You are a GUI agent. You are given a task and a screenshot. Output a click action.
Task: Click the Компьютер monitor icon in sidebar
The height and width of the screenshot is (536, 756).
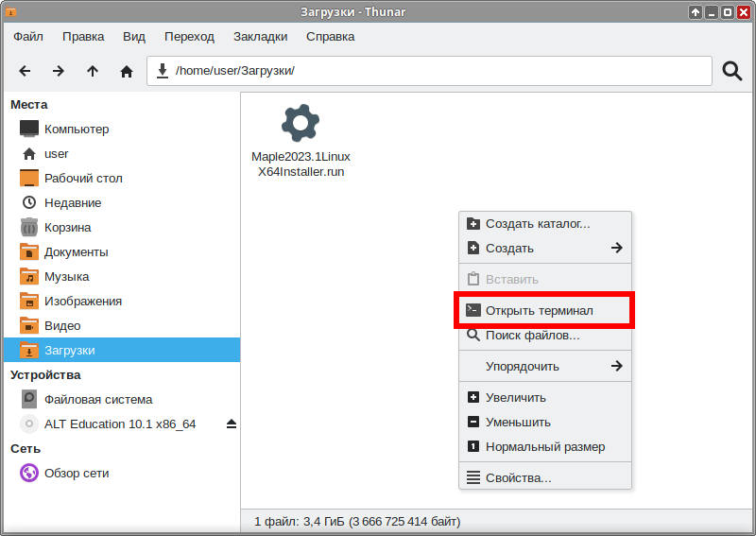point(29,129)
